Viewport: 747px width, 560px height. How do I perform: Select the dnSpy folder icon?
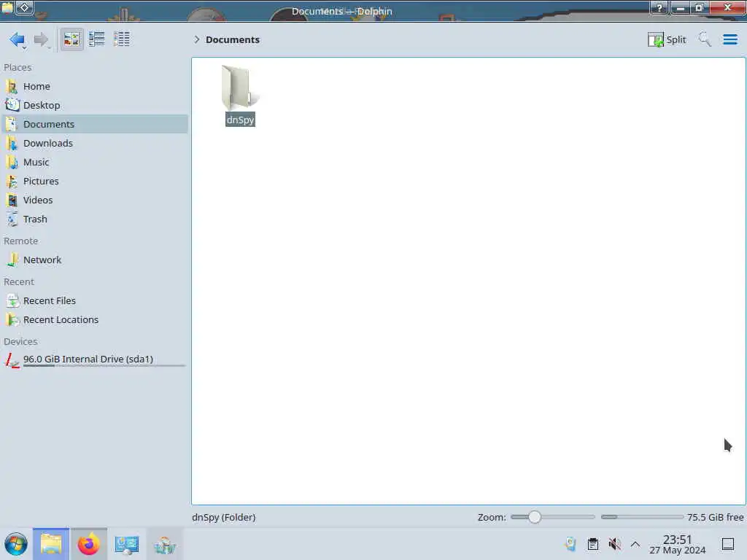click(x=239, y=87)
